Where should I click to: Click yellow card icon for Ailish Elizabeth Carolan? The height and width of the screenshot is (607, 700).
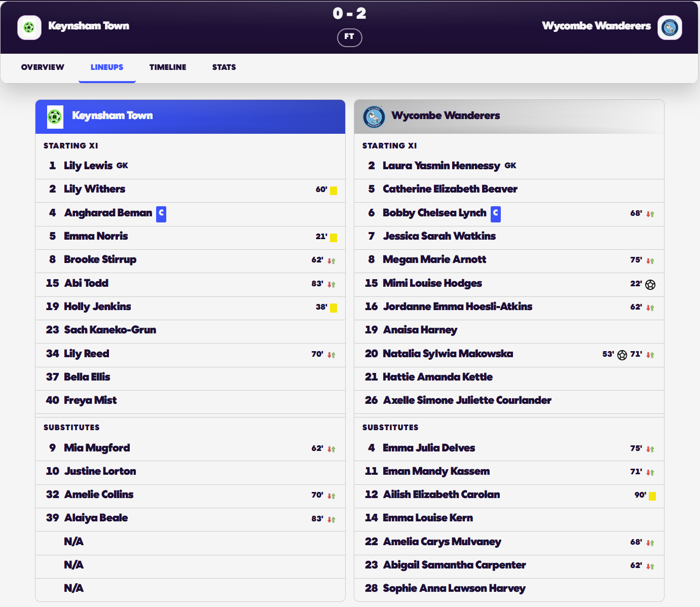652,496
